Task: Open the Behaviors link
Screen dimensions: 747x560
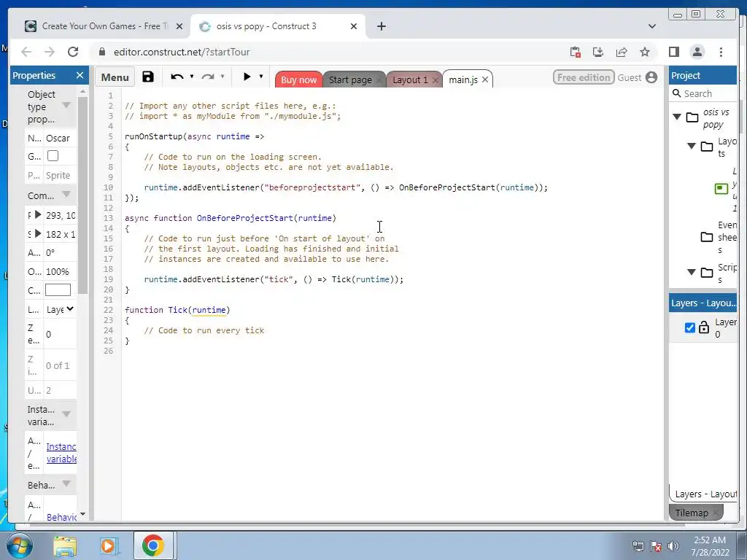Action: [x=61, y=517]
